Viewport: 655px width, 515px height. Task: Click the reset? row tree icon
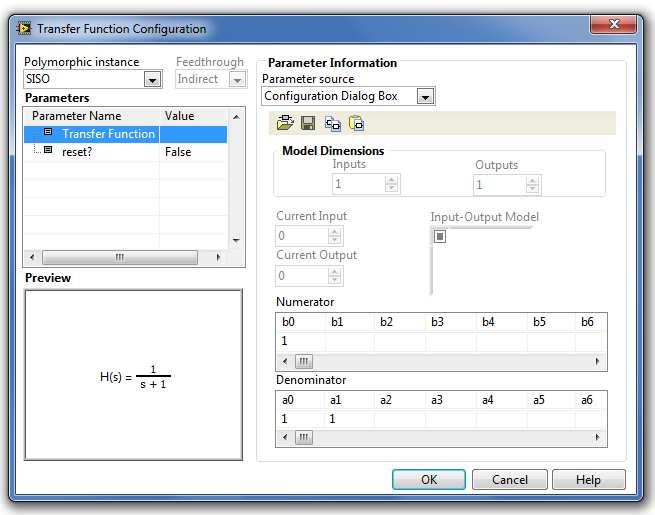click(x=48, y=150)
